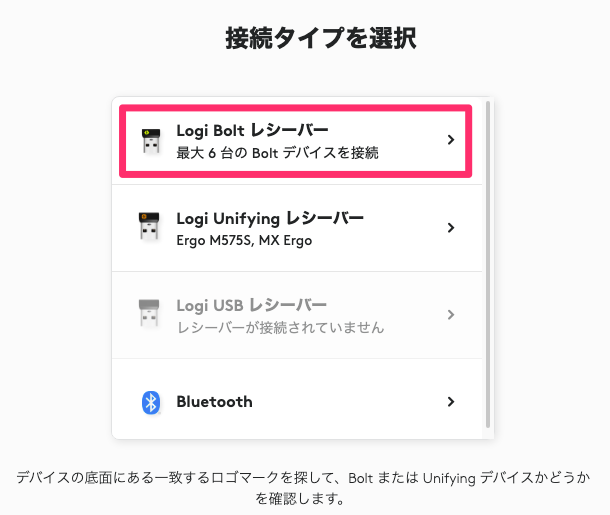Click the レシーバーが接続されていません status text
The height and width of the screenshot is (515, 610).
tap(280, 328)
